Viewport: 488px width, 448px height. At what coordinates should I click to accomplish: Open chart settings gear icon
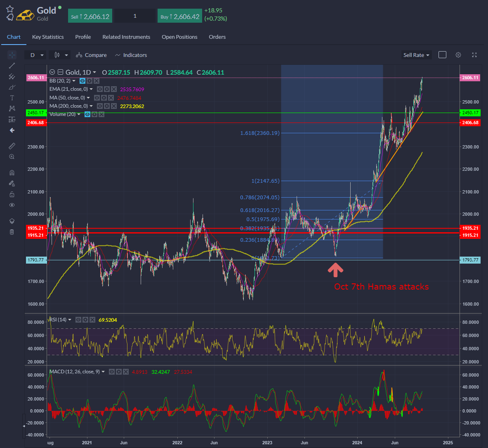[x=458, y=55]
